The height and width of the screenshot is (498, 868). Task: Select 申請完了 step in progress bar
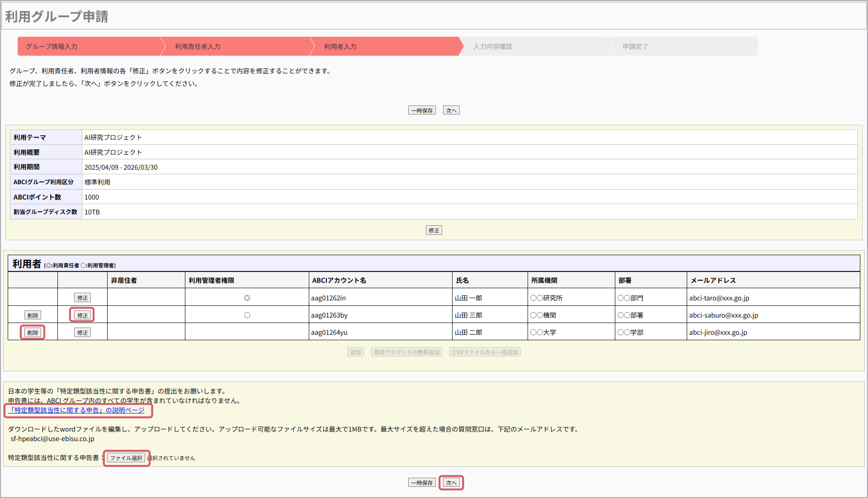[683, 46]
